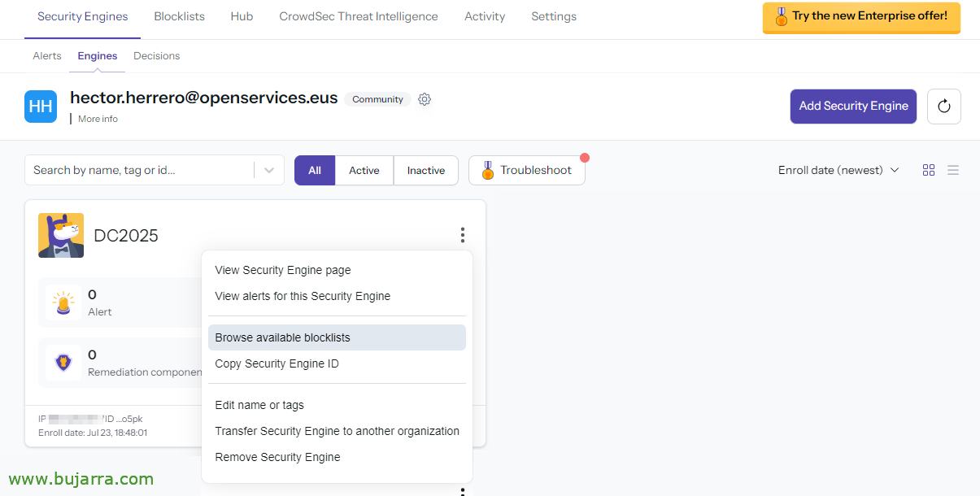Switch to list view layout icon
The width and height of the screenshot is (980, 496).
point(953,170)
